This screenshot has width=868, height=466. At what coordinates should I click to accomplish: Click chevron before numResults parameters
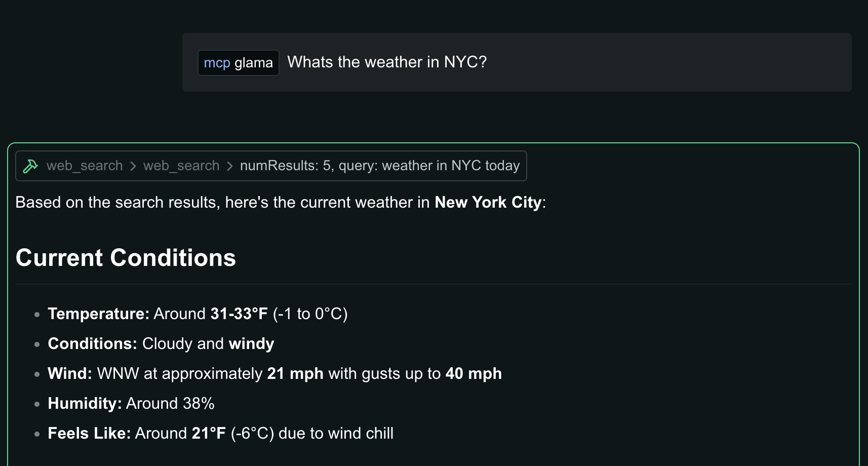pyautogui.click(x=230, y=166)
